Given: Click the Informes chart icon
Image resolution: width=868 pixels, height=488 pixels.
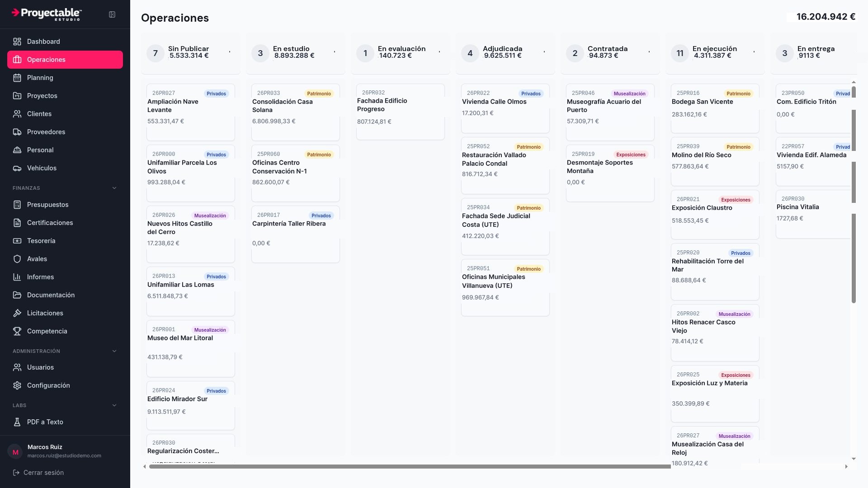Looking at the screenshot, I should coord(17,277).
